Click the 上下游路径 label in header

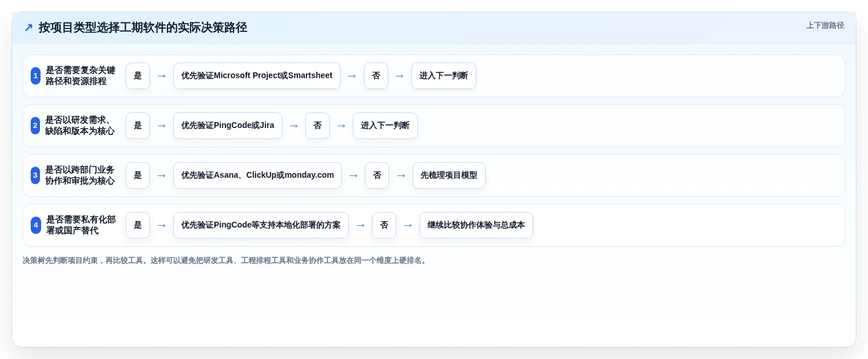point(825,25)
